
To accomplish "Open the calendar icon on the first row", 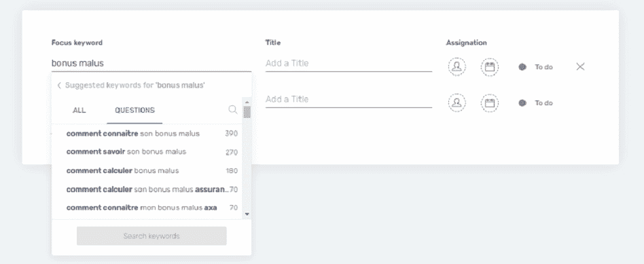I will (490, 67).
